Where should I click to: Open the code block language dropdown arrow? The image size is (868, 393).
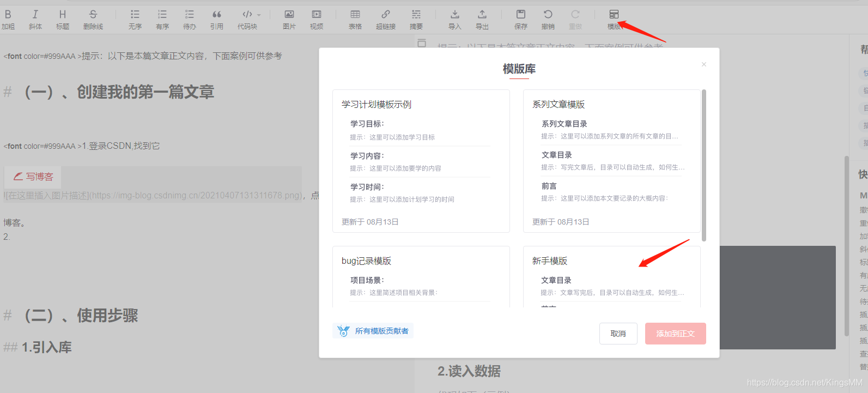click(259, 15)
